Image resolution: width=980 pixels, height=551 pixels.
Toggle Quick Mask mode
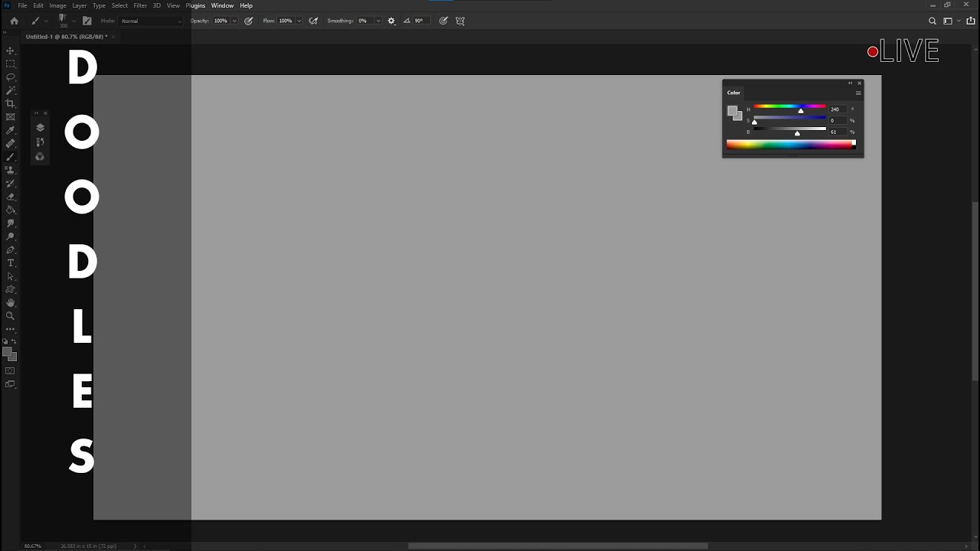[10, 371]
